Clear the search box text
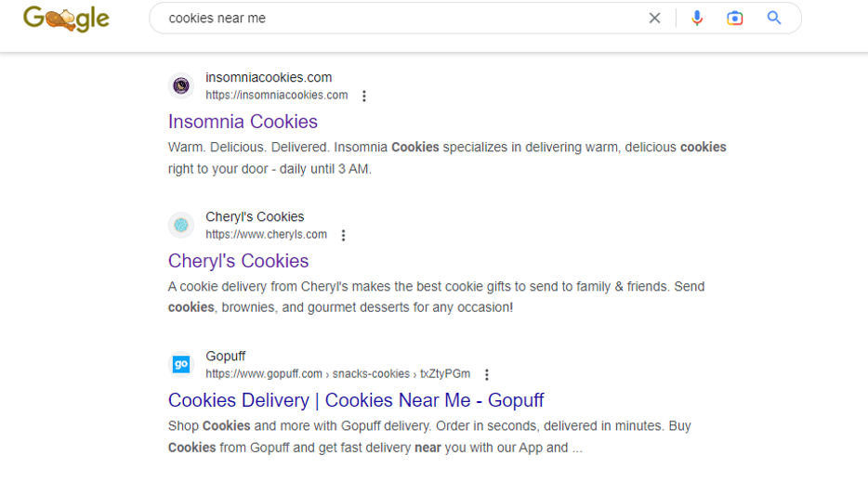This screenshot has width=868, height=481. tap(654, 19)
